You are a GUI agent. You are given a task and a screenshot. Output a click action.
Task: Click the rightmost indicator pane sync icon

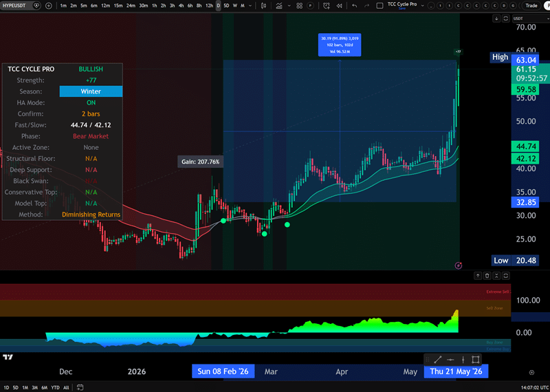click(x=506, y=276)
